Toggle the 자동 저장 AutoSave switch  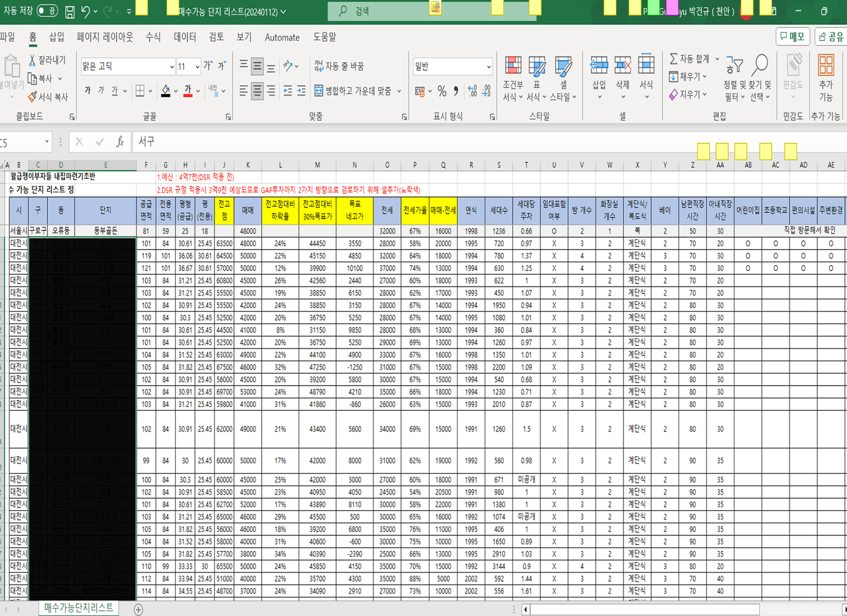[x=47, y=11]
